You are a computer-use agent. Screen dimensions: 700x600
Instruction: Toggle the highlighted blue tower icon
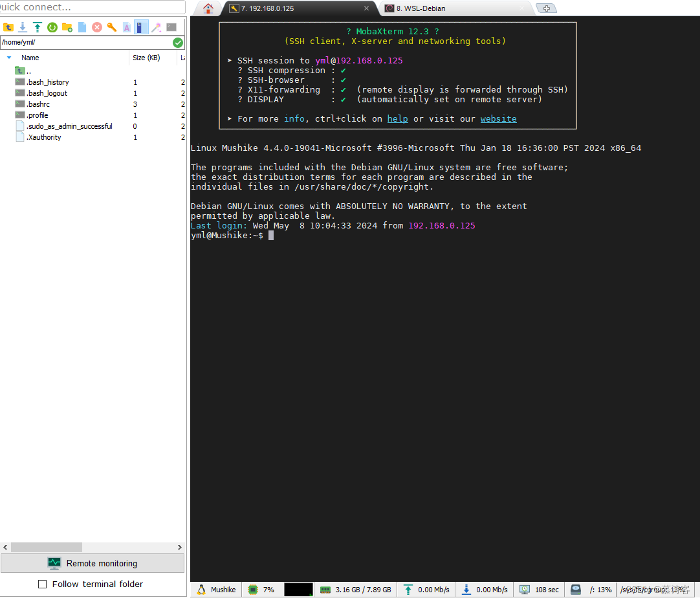pos(140,28)
